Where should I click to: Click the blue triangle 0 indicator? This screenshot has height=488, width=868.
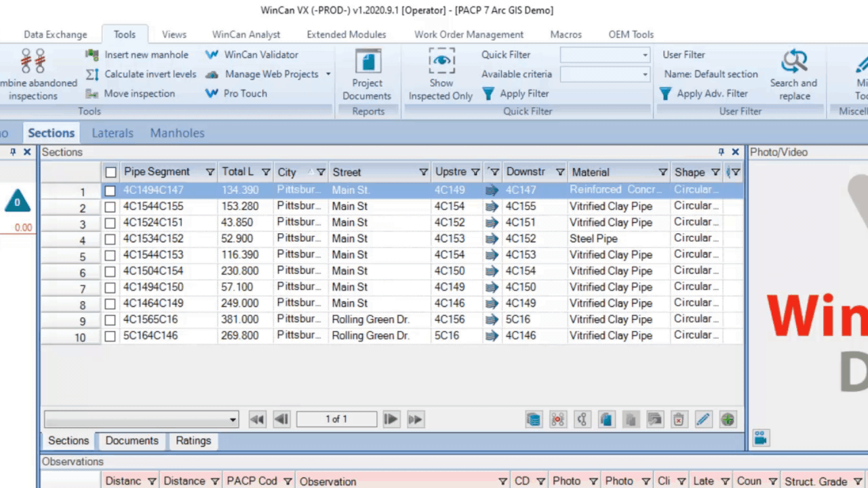(x=18, y=201)
